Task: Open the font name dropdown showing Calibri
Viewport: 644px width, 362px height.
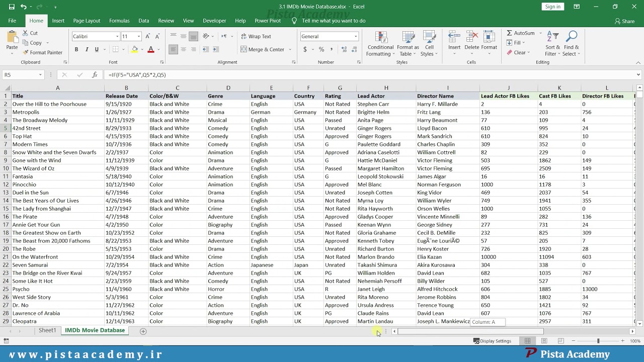Action: (x=117, y=36)
